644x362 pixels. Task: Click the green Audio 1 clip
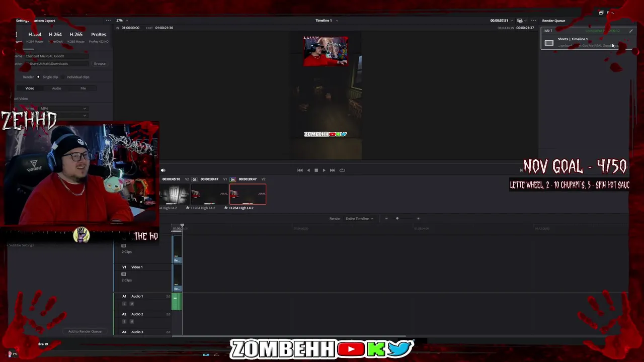point(176,302)
